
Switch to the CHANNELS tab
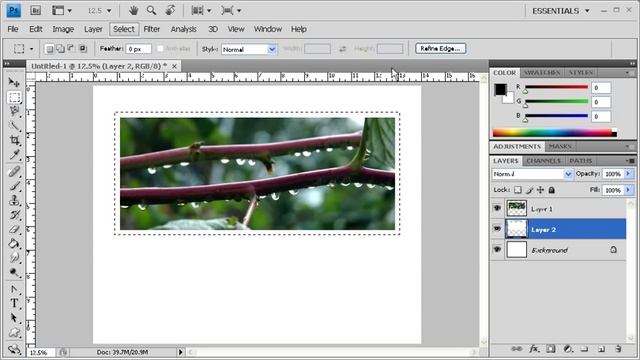(543, 161)
